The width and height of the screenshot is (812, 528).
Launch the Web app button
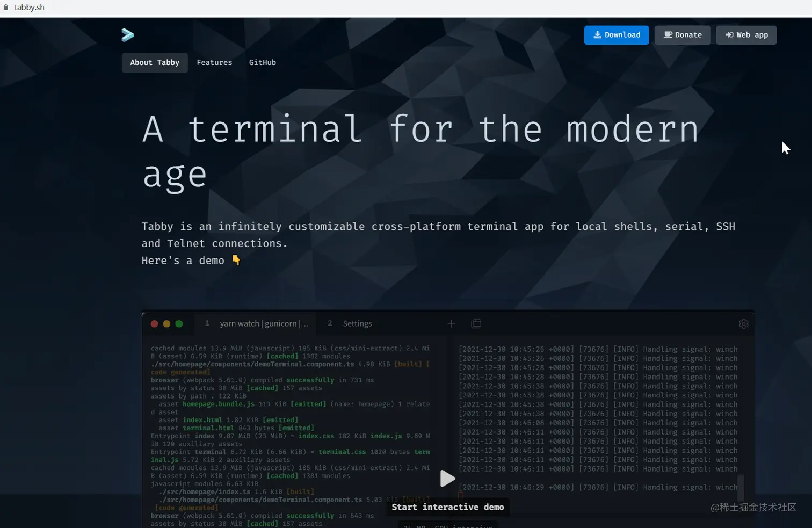(746, 35)
